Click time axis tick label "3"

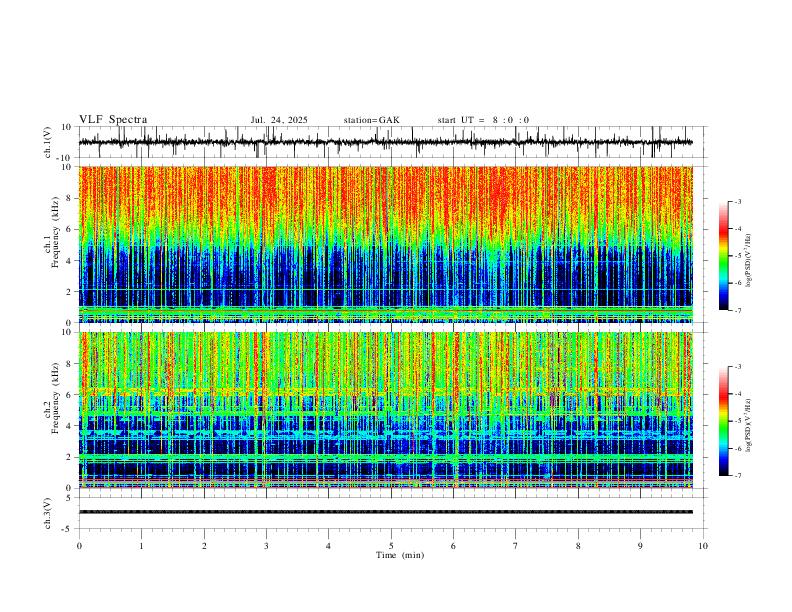tap(266, 546)
